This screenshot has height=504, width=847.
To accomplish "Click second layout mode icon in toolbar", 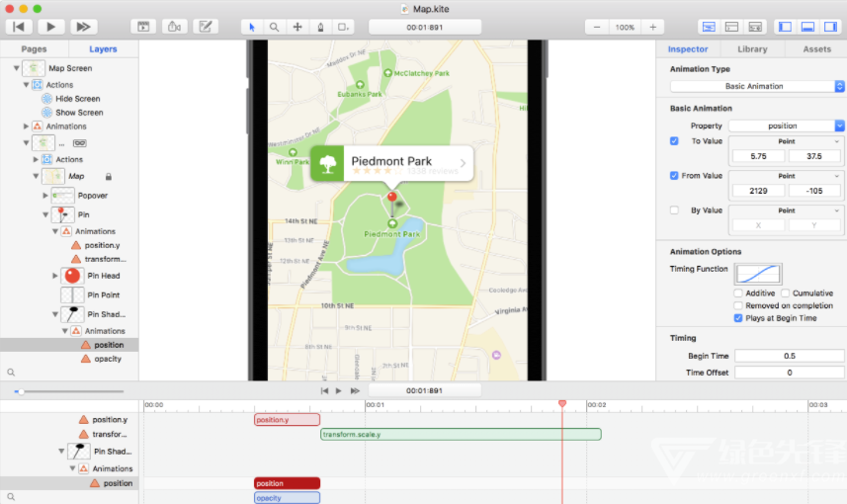I will coord(732,27).
